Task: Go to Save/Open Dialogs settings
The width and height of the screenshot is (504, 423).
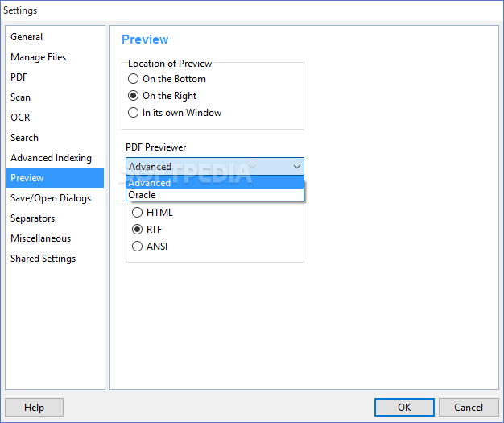Action: point(51,198)
